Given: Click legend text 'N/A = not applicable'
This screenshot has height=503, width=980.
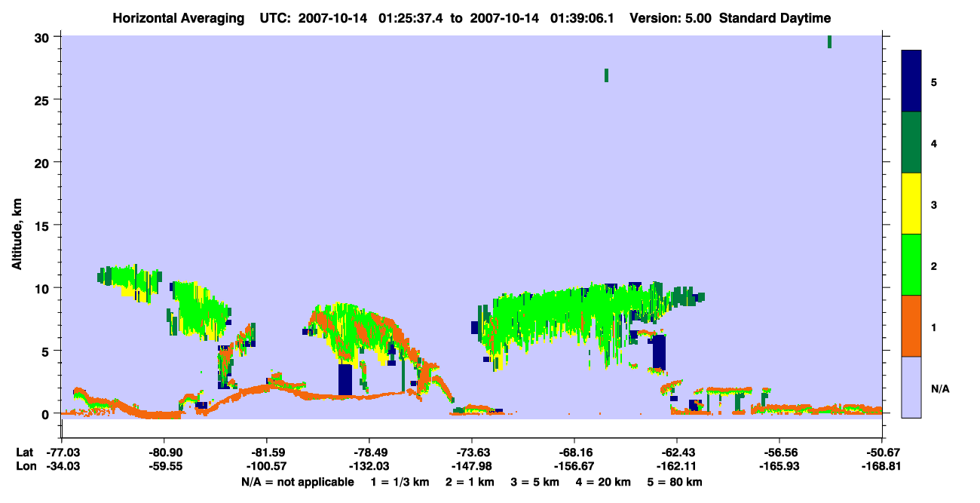Looking at the screenshot, I should (x=297, y=482).
